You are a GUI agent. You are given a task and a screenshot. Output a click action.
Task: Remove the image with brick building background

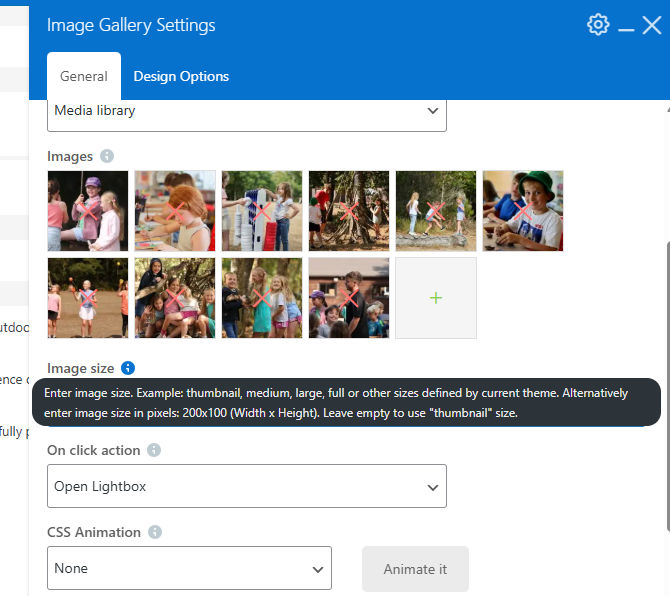click(349, 298)
